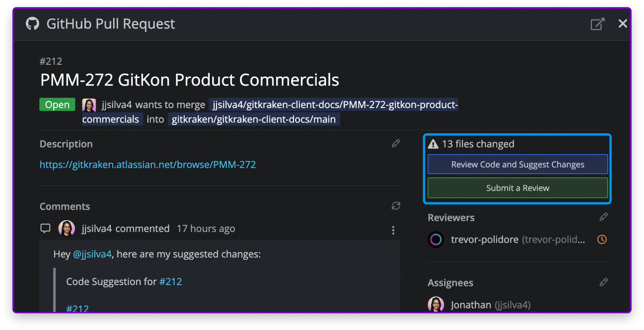The height and width of the screenshot is (330, 644).
Task: Click jjsilva4's avatar beside Open badge
Action: point(89,105)
